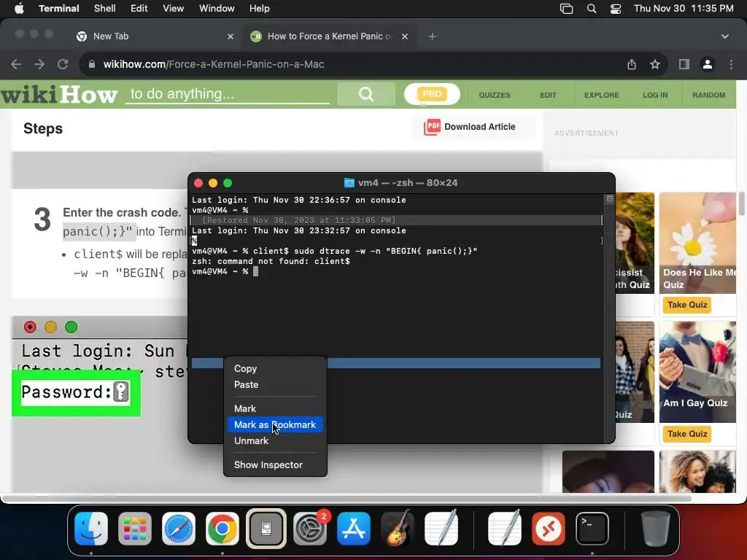This screenshot has width=747, height=560.
Task: Open Finder from the Dock
Action: (x=91, y=529)
